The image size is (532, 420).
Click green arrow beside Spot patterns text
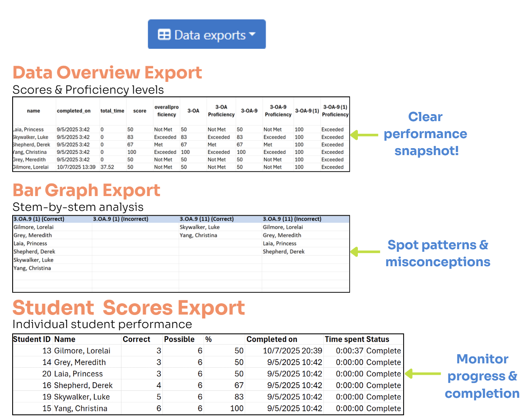pyautogui.click(x=364, y=251)
